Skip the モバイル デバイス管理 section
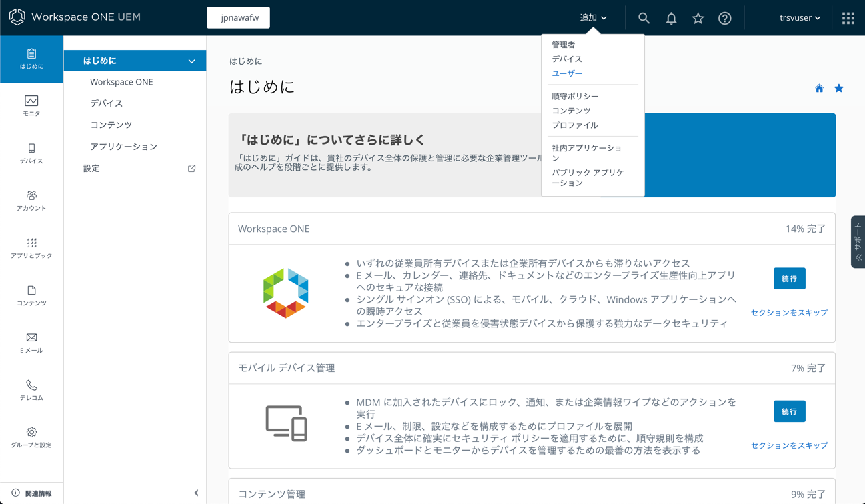This screenshot has width=865, height=504. (789, 445)
